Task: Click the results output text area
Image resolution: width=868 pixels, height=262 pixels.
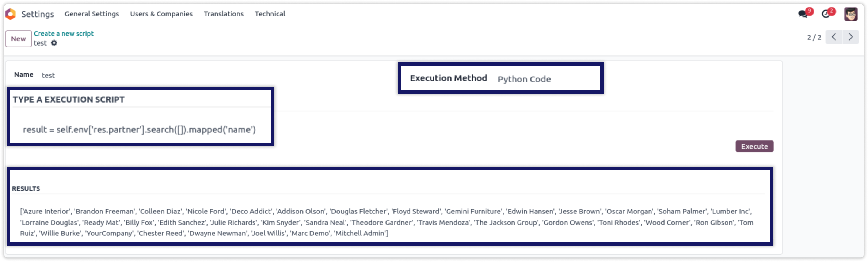Action: point(387,222)
